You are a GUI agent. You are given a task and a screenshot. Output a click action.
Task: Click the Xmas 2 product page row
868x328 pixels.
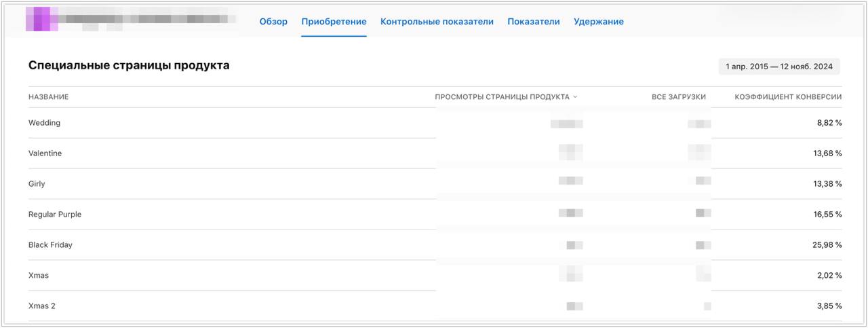click(42, 306)
